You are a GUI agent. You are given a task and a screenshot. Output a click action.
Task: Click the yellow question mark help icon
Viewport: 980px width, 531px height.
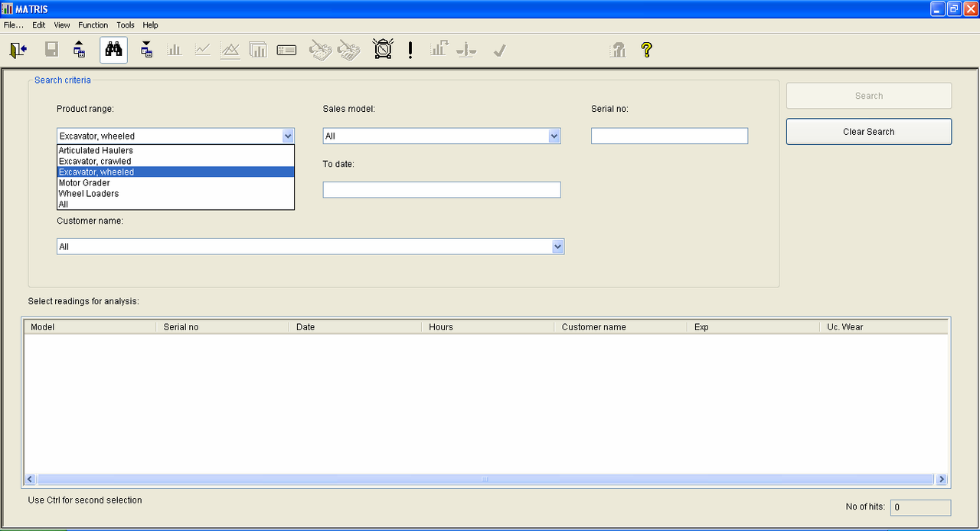tap(647, 50)
